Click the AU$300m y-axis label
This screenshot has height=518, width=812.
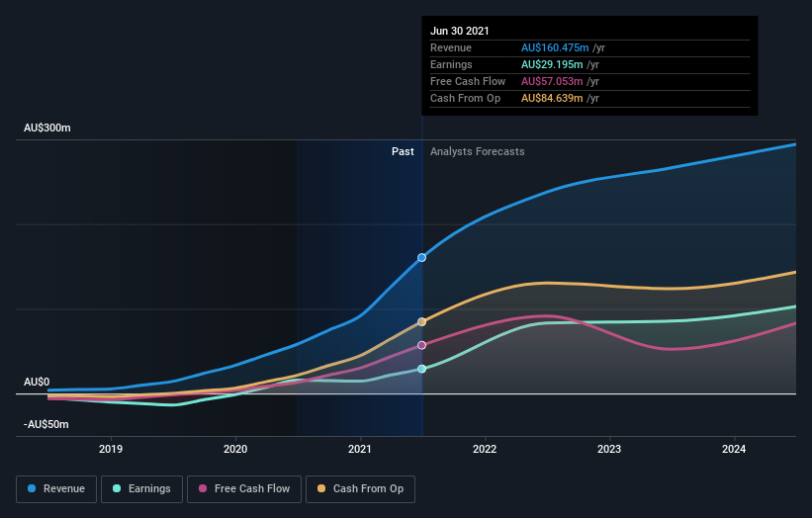pos(47,128)
